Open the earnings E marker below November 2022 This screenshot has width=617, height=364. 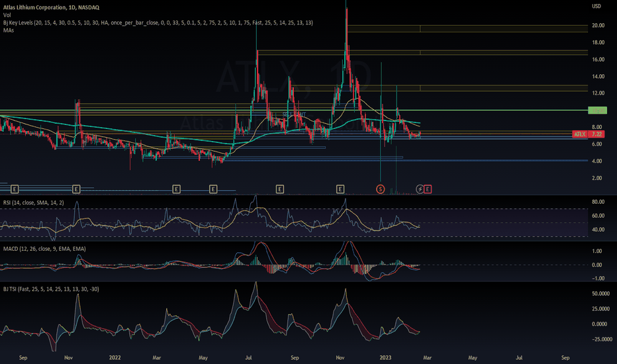(x=340, y=189)
